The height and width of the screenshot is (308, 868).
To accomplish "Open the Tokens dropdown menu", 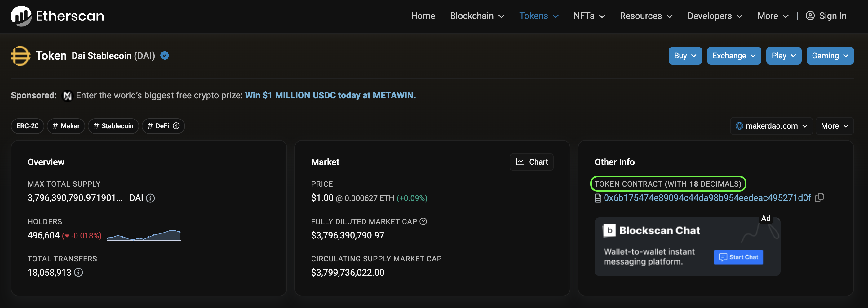I will 539,16.
